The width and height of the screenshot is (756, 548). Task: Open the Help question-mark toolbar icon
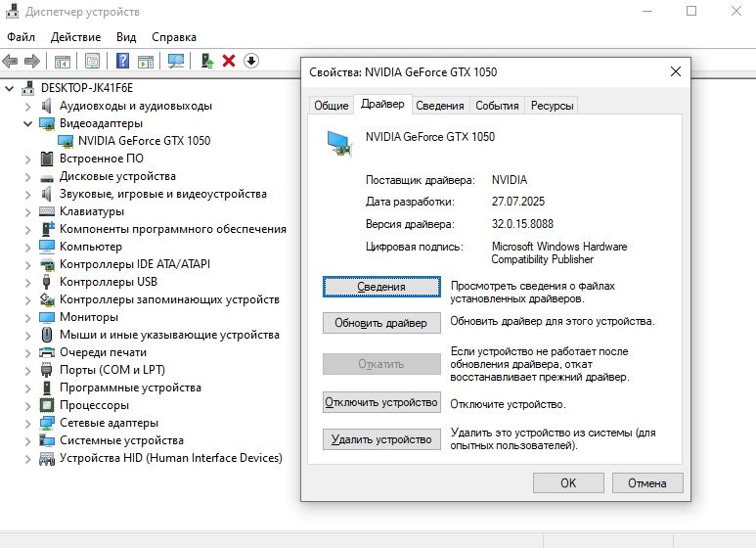[123, 61]
